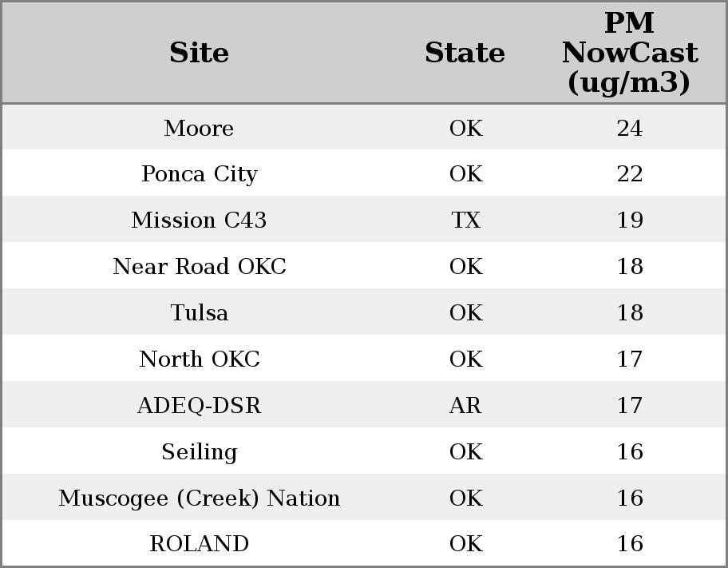Select the Seiling site name
728x568 pixels.
[x=199, y=451]
